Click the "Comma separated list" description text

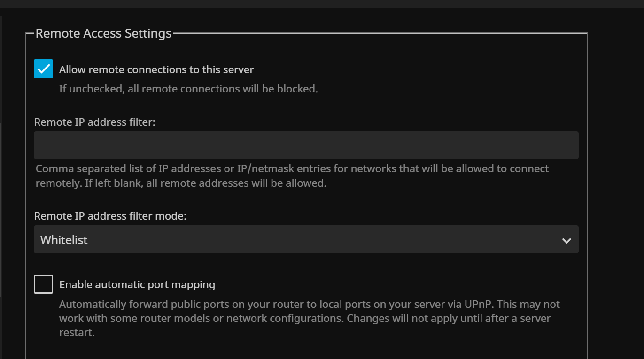(x=292, y=168)
